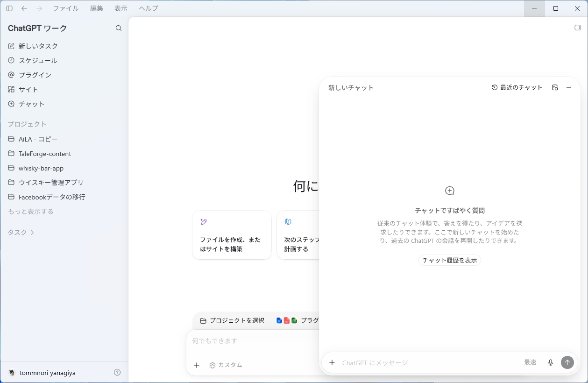Open the カスタム settings option
Viewport: 588px width, 383px height.
[226, 365]
